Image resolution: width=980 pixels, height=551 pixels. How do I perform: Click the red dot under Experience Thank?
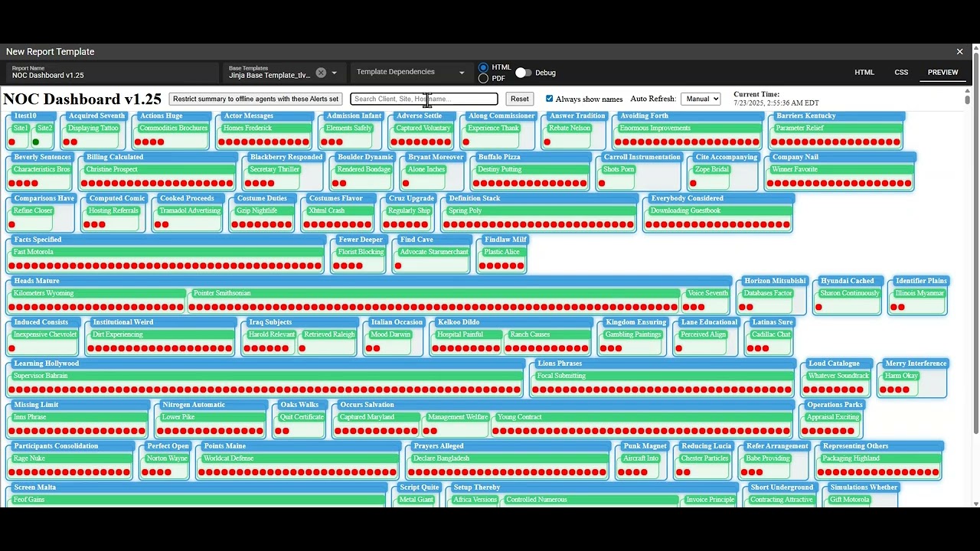click(465, 142)
